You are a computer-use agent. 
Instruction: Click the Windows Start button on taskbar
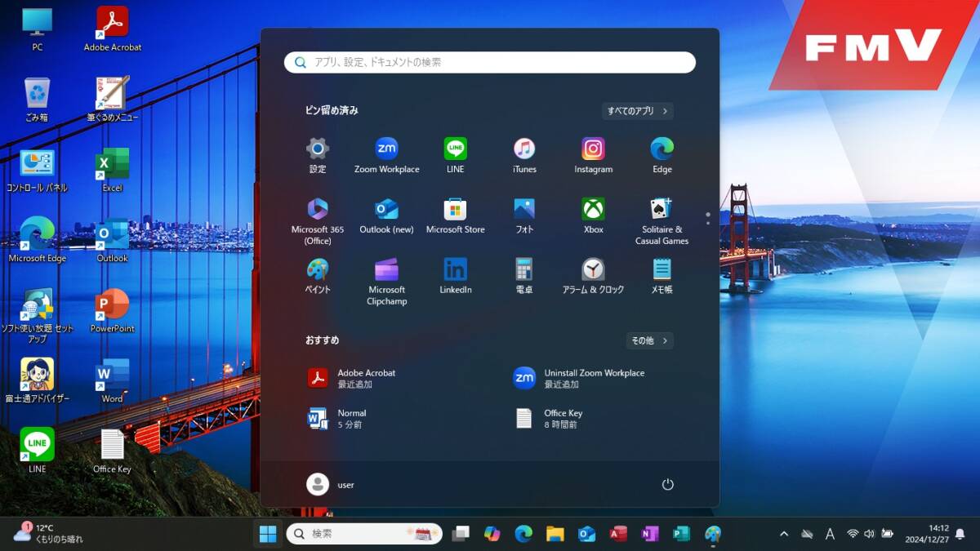pyautogui.click(x=268, y=534)
